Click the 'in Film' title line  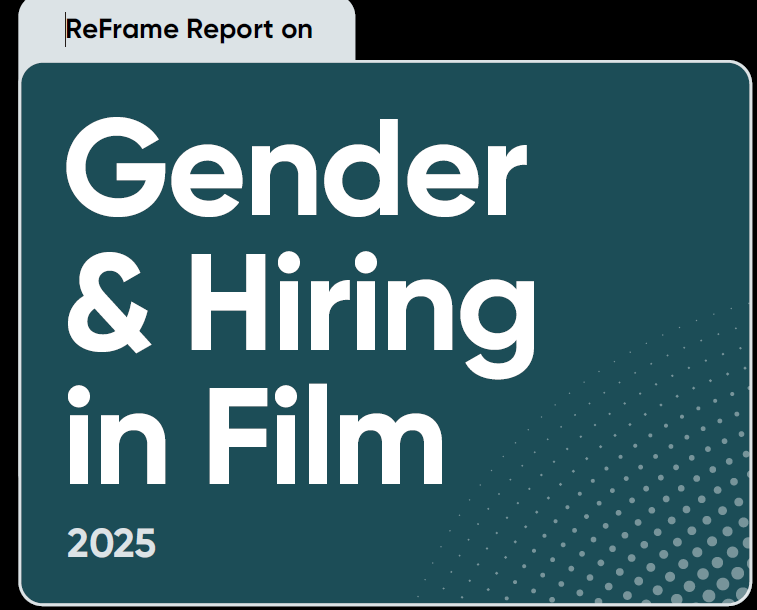coord(255,435)
